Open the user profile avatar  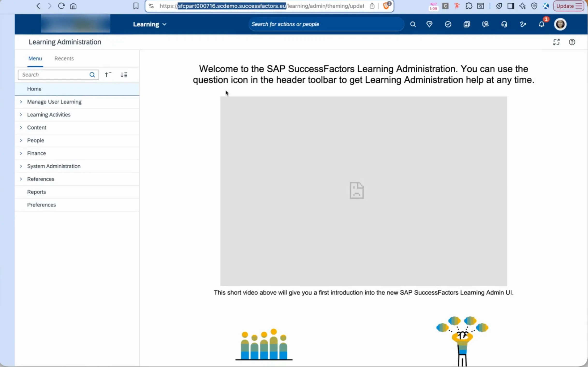pos(560,24)
